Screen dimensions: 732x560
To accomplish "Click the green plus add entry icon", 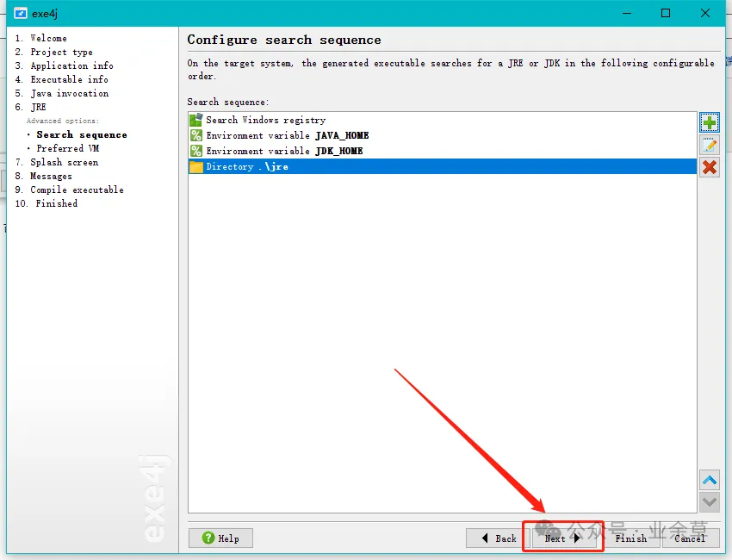I will point(709,123).
